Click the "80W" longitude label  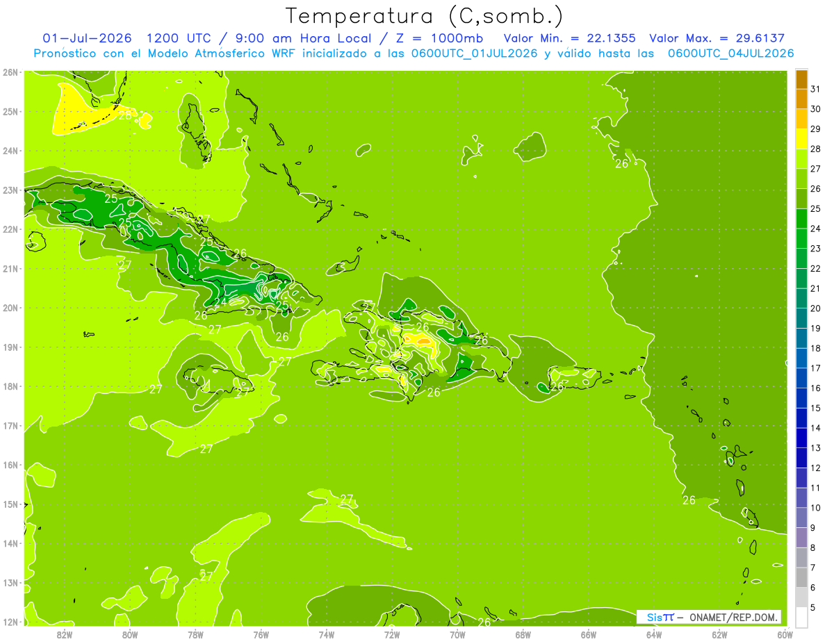[129, 634]
